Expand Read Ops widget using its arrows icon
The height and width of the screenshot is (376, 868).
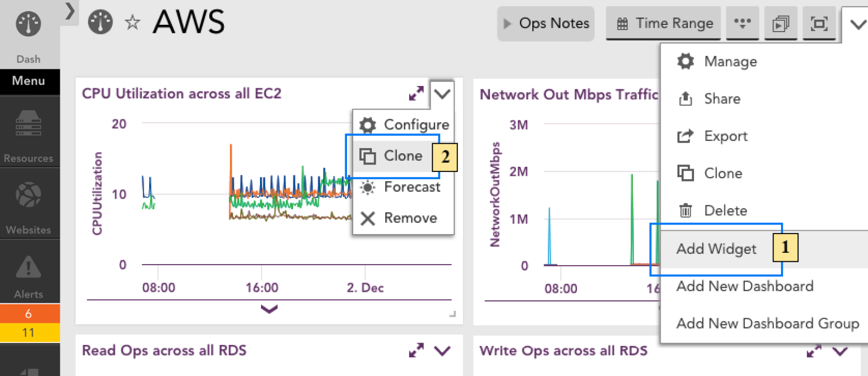pyautogui.click(x=416, y=350)
